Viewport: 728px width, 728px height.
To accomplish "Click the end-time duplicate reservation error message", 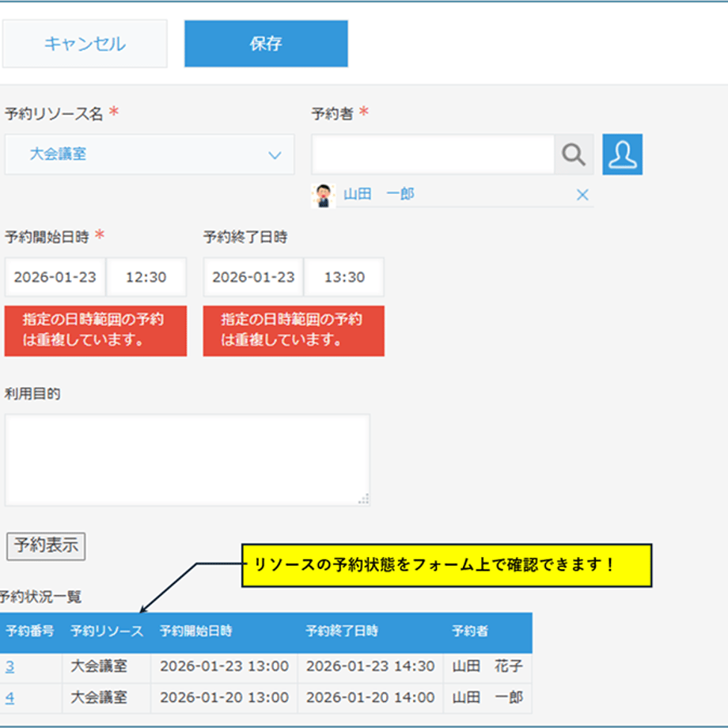I will [294, 331].
